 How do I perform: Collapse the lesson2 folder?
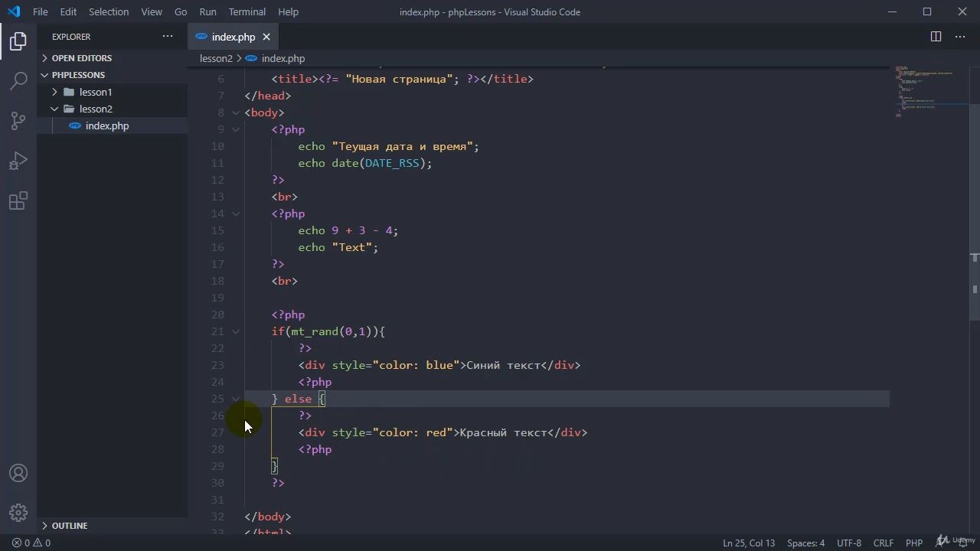(x=112, y=109)
